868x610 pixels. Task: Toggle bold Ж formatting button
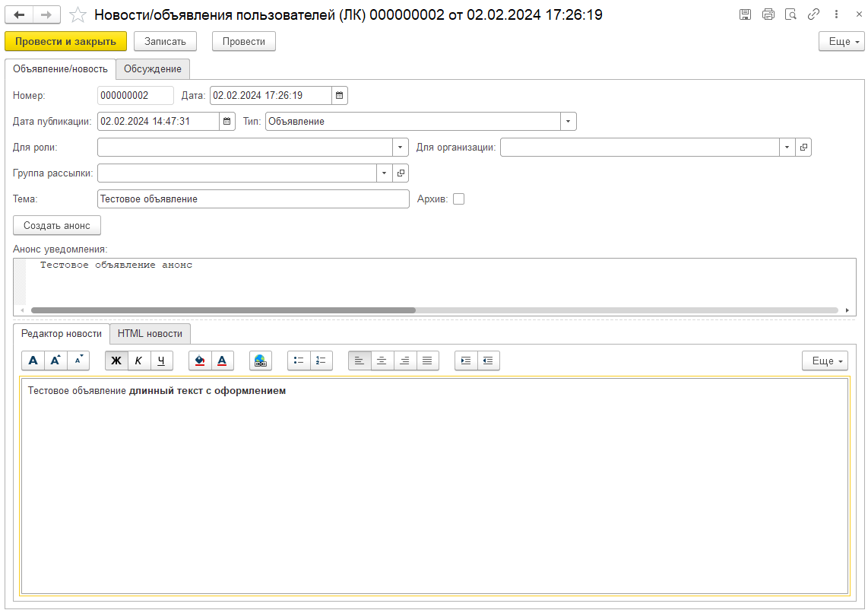116,361
